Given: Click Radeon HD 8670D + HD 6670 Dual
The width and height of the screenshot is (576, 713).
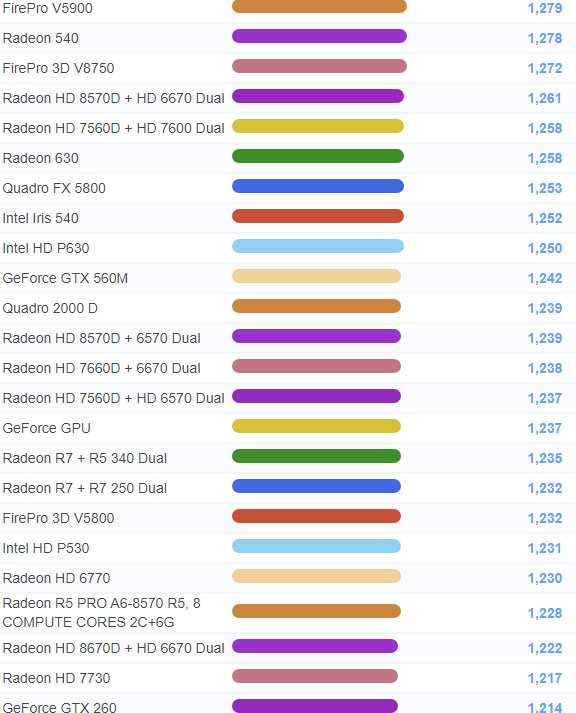Looking at the screenshot, I should (114, 648).
